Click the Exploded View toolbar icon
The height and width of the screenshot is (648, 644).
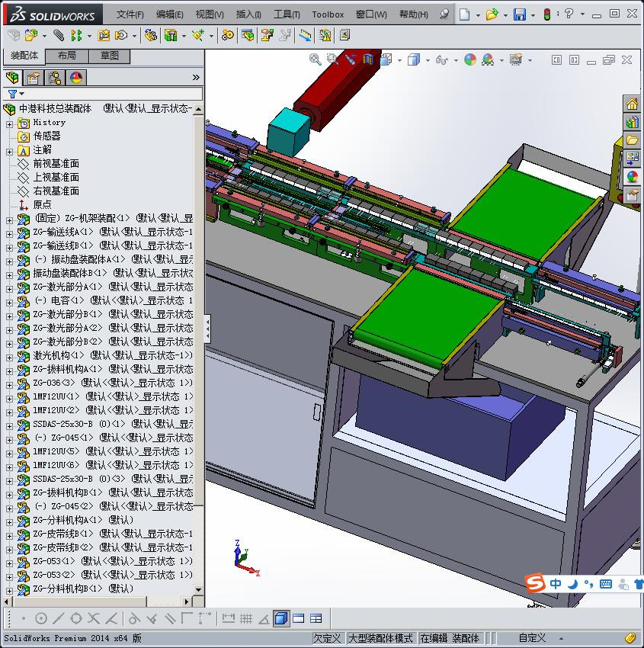265,36
